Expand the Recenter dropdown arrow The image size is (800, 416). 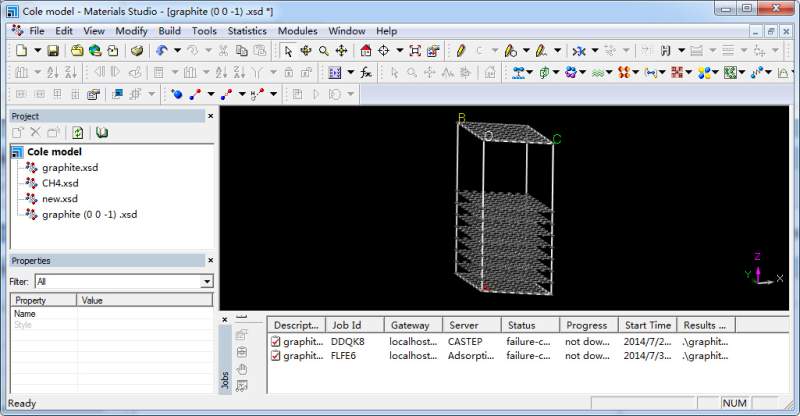tap(399, 51)
